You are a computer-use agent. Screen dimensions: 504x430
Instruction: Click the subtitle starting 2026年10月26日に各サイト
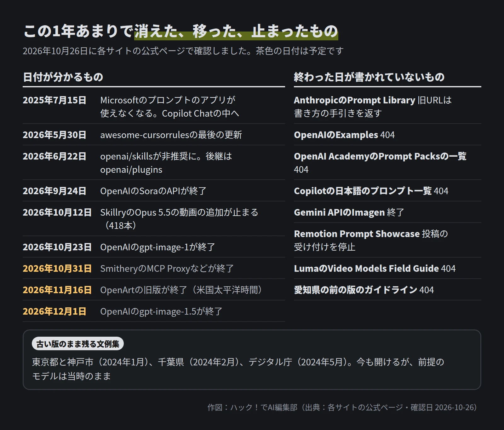point(183,51)
